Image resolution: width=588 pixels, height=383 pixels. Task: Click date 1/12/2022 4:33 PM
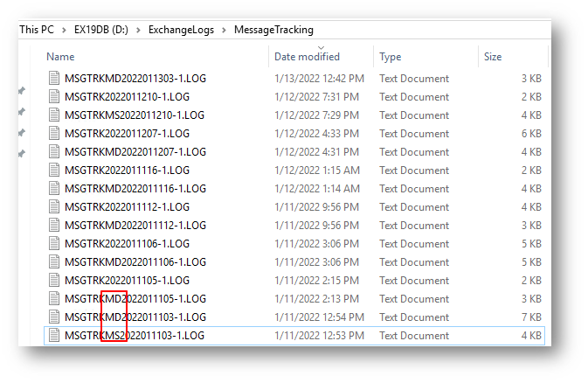pyautogui.click(x=316, y=134)
